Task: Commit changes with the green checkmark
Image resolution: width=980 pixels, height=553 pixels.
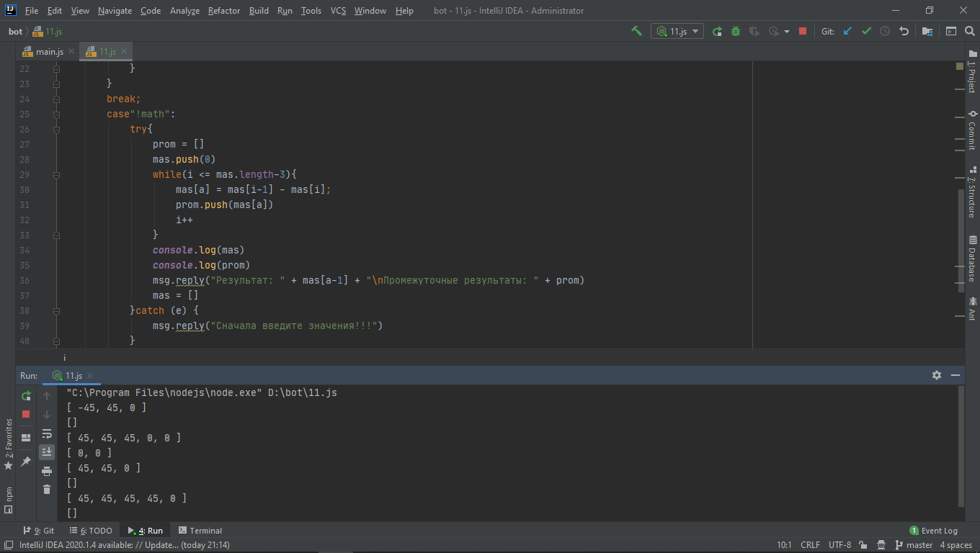Action: [866, 31]
